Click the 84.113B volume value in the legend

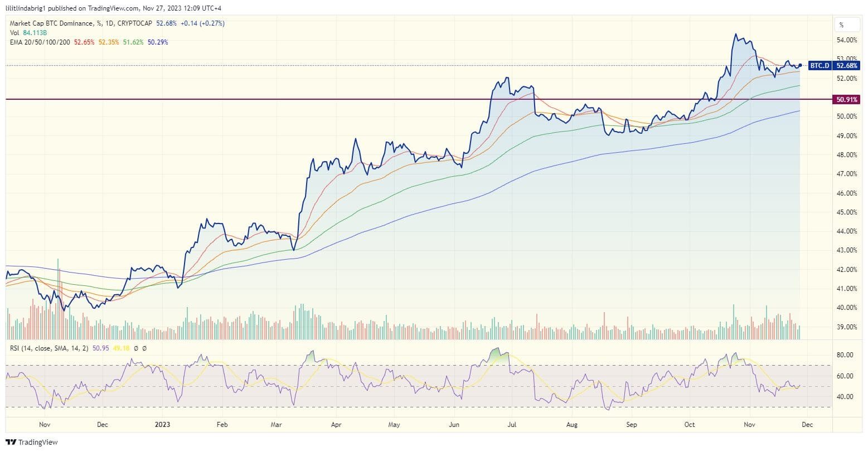coord(35,32)
